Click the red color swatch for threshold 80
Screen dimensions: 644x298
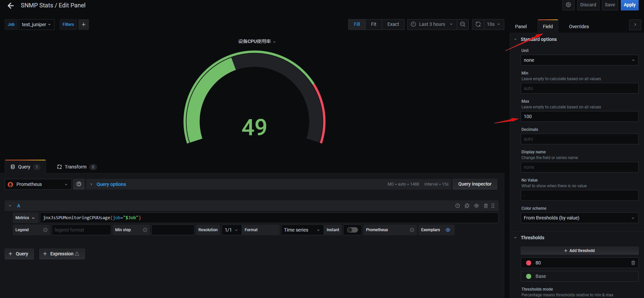point(528,263)
